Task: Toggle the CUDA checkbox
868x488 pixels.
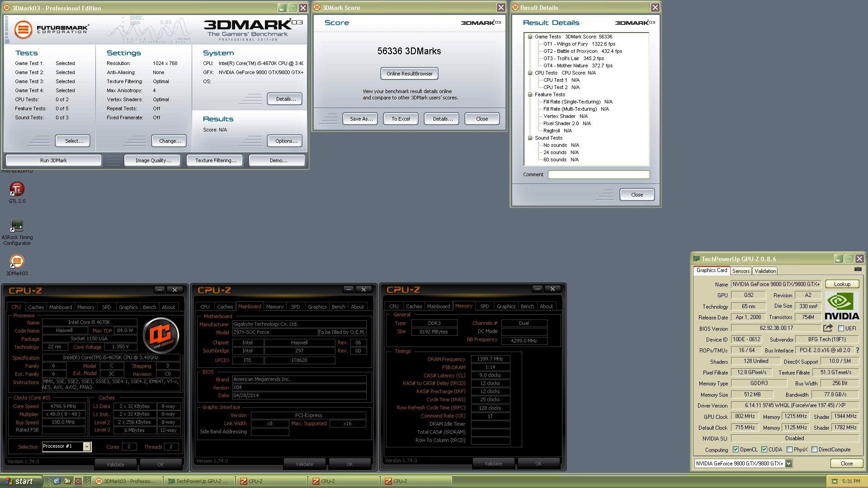Action: pos(764,450)
